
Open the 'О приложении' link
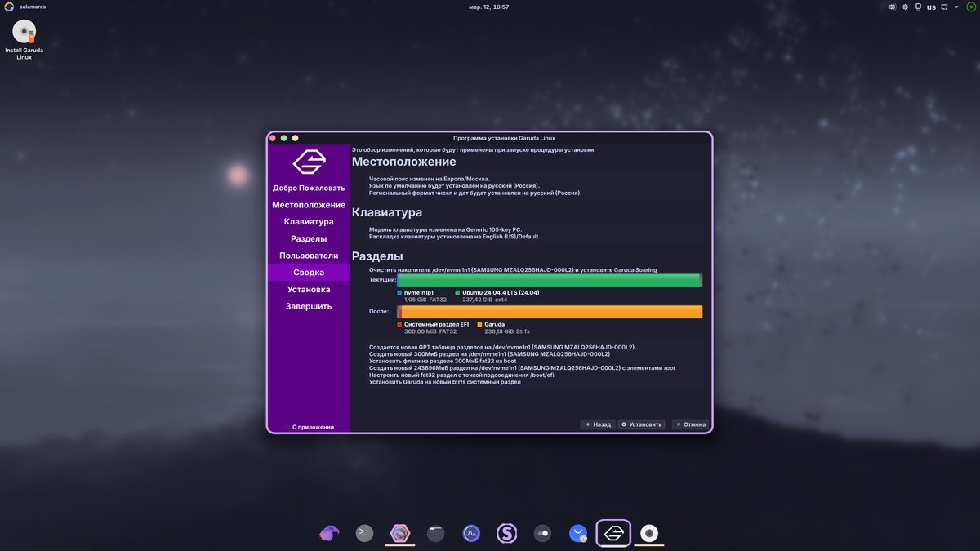coord(312,427)
